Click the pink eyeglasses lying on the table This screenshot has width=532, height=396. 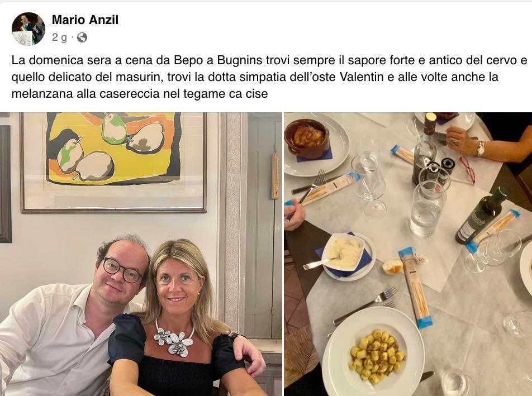tap(468, 169)
